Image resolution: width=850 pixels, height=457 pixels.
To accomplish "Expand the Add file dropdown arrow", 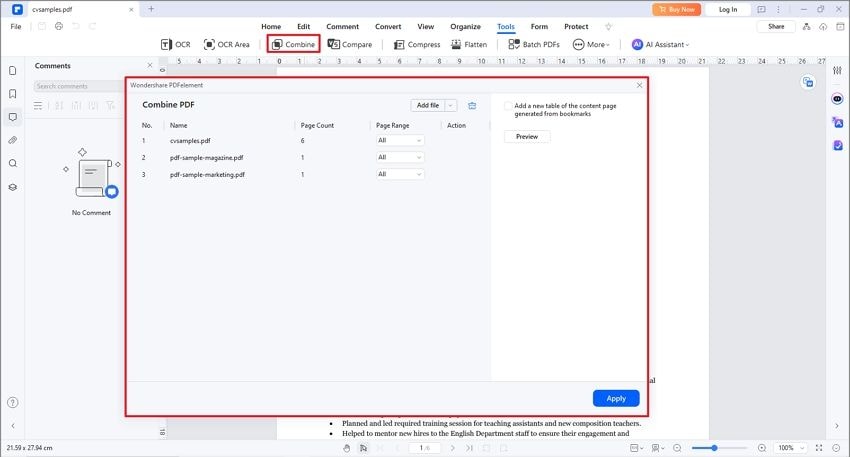I will pyautogui.click(x=450, y=105).
